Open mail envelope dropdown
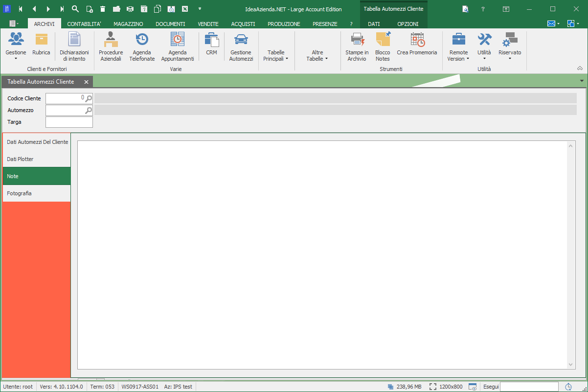The image size is (588, 392). pyautogui.click(x=553, y=23)
